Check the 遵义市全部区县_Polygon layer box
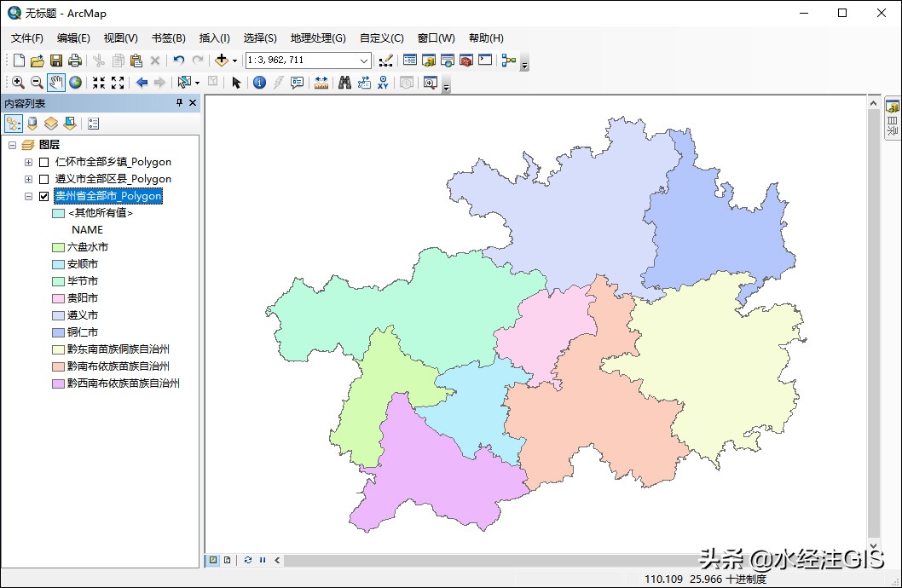 click(x=44, y=179)
